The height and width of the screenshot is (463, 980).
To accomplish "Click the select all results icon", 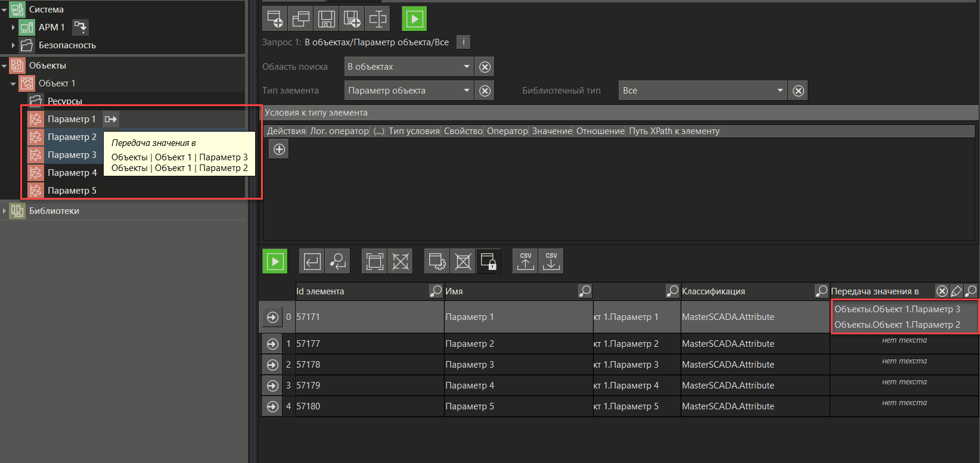I will point(374,261).
